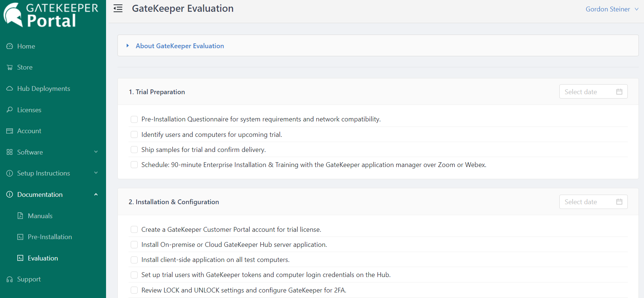
Task: Click the Manuals PDF document icon
Action: (x=20, y=216)
